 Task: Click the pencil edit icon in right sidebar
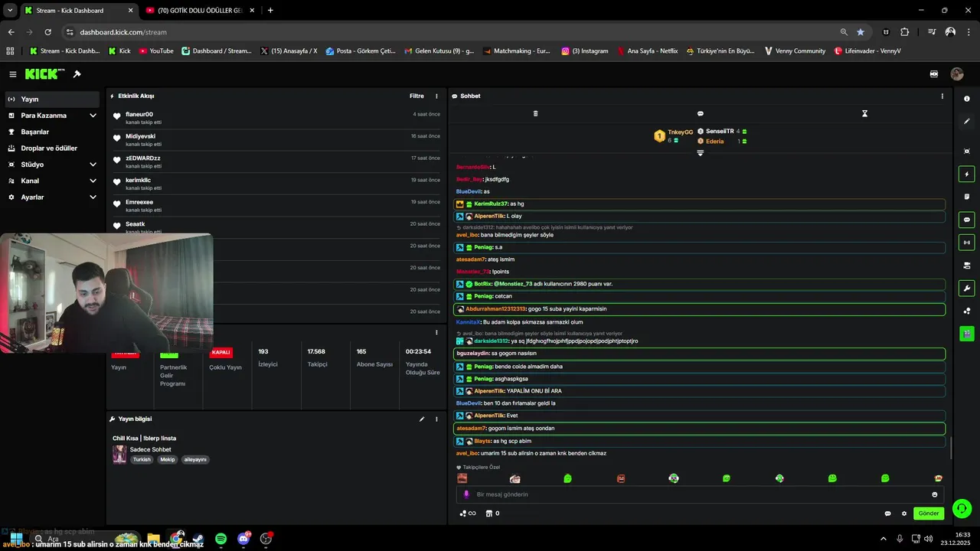click(967, 122)
